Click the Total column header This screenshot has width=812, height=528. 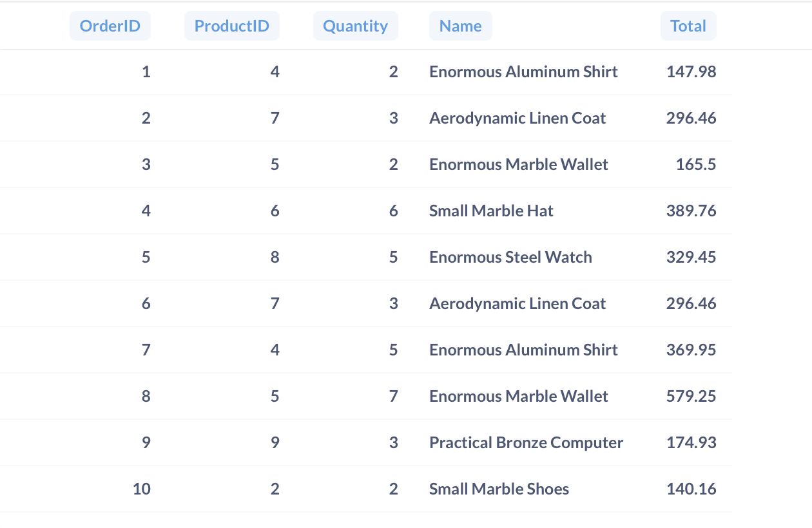[688, 26]
